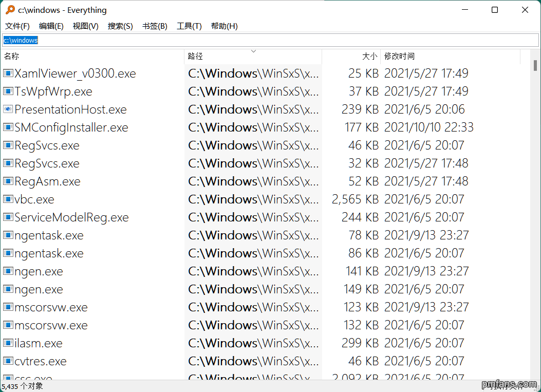Image resolution: width=541 pixels, height=392 pixels.
Task: Click the 244 KB size value
Action: (x=360, y=217)
